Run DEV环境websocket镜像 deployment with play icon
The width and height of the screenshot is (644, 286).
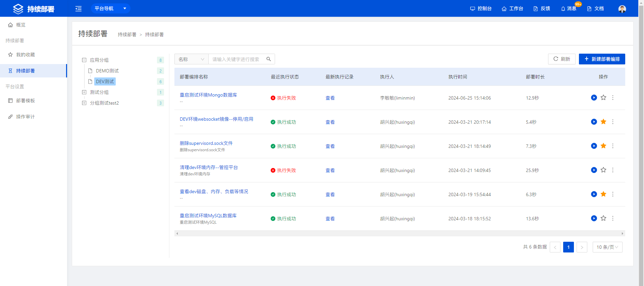click(594, 122)
